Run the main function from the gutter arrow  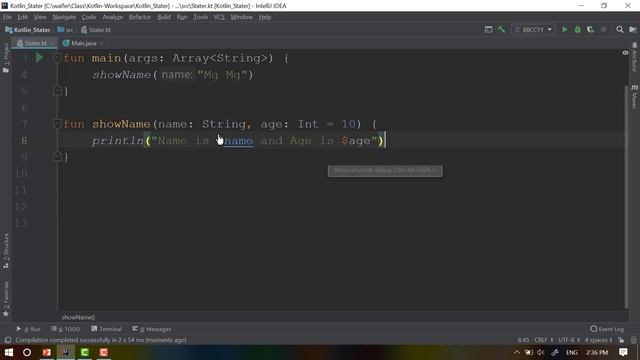click(x=39, y=58)
